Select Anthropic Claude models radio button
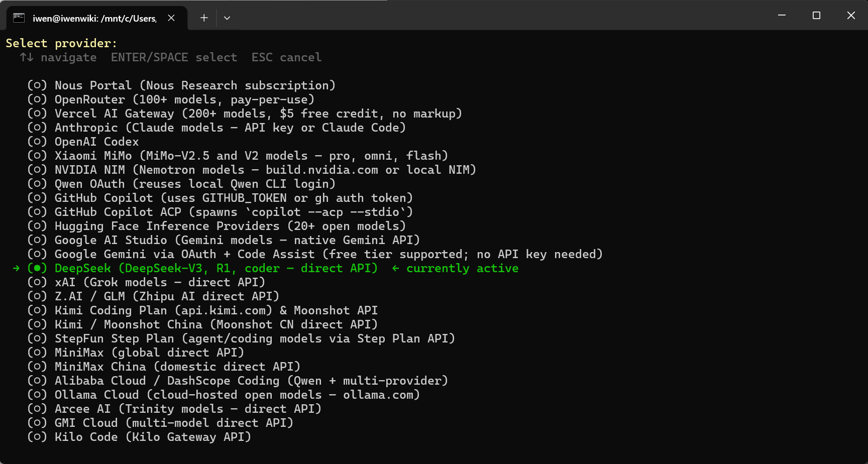 coord(37,128)
